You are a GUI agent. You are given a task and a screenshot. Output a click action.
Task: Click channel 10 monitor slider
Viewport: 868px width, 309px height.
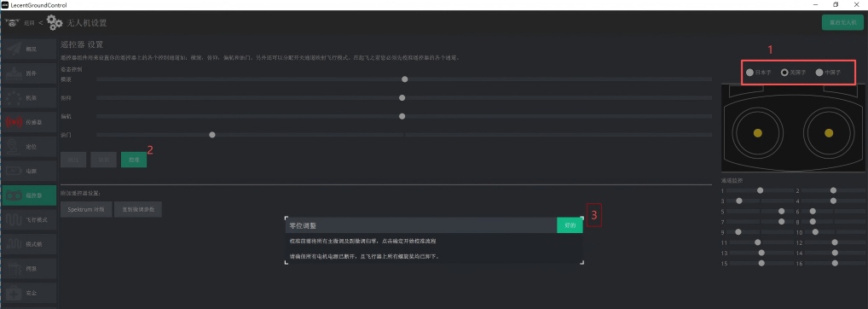click(815, 231)
